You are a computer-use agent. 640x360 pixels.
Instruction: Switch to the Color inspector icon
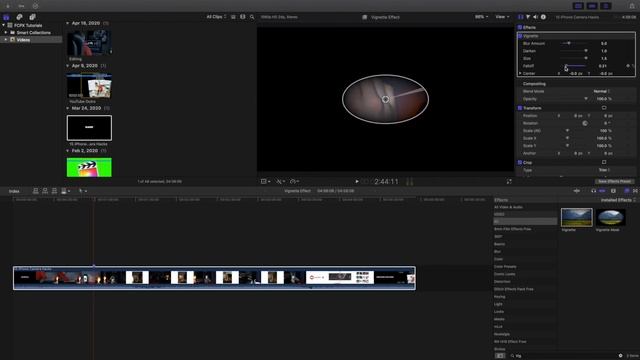click(x=528, y=17)
